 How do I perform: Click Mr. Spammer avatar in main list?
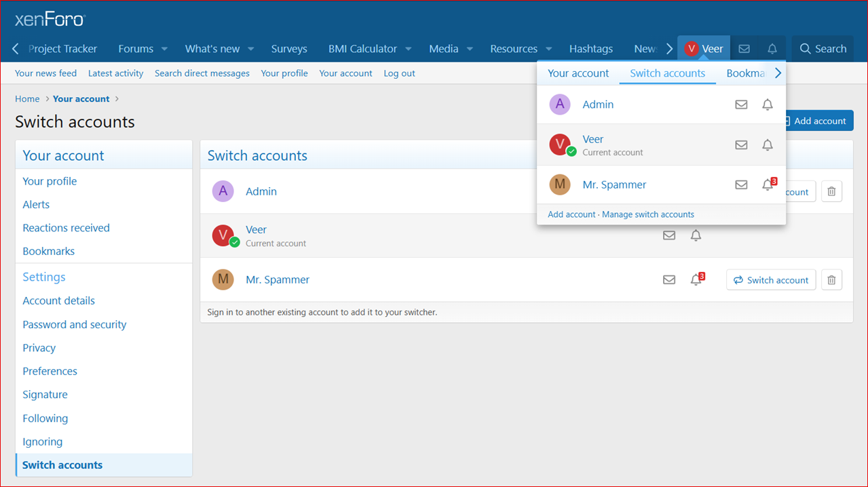pyautogui.click(x=223, y=279)
